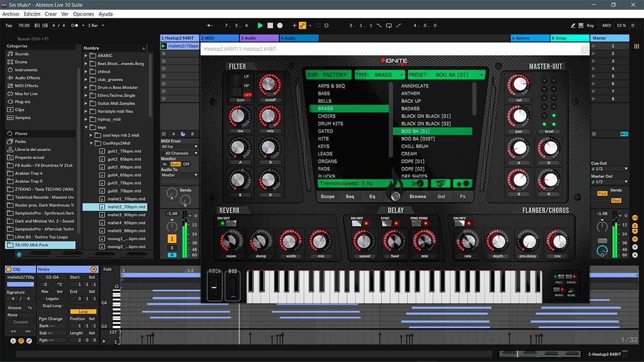Click the Reverb room knob
Screen dimensions: 644x362
(x=231, y=241)
